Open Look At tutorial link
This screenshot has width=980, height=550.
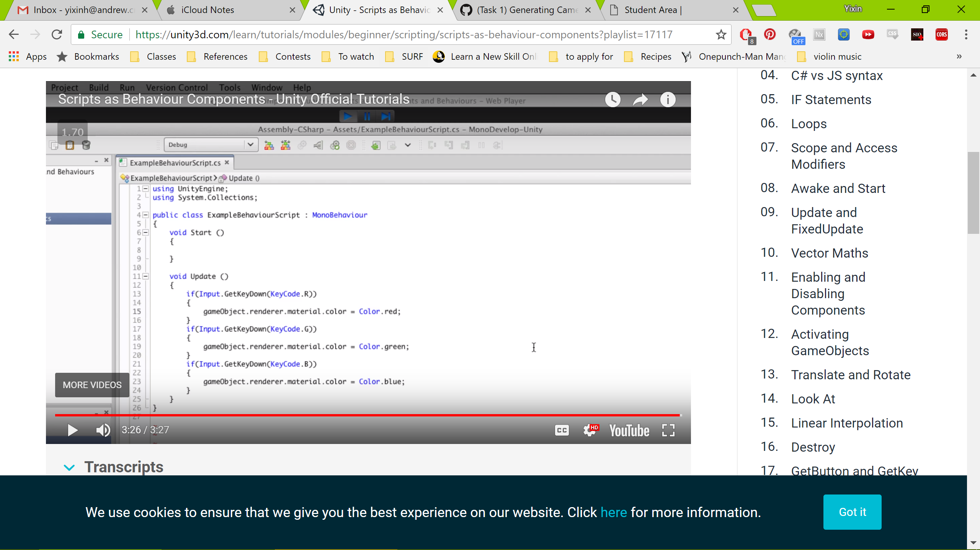(813, 399)
